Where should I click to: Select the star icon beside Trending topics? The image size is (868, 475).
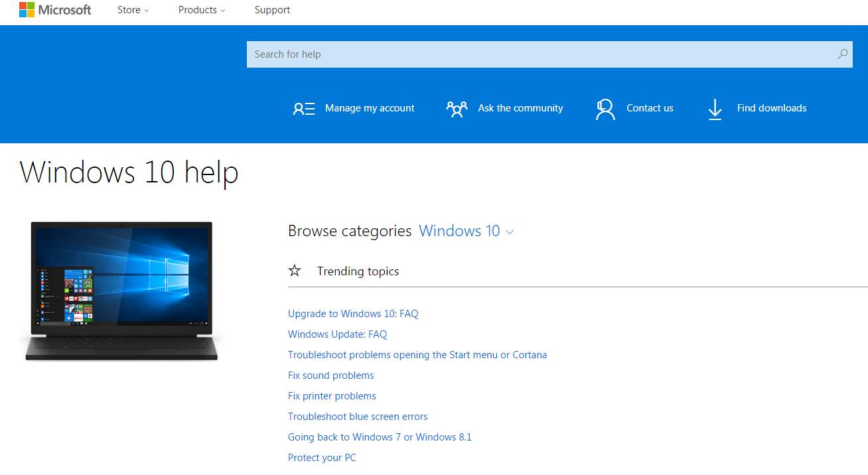point(295,270)
